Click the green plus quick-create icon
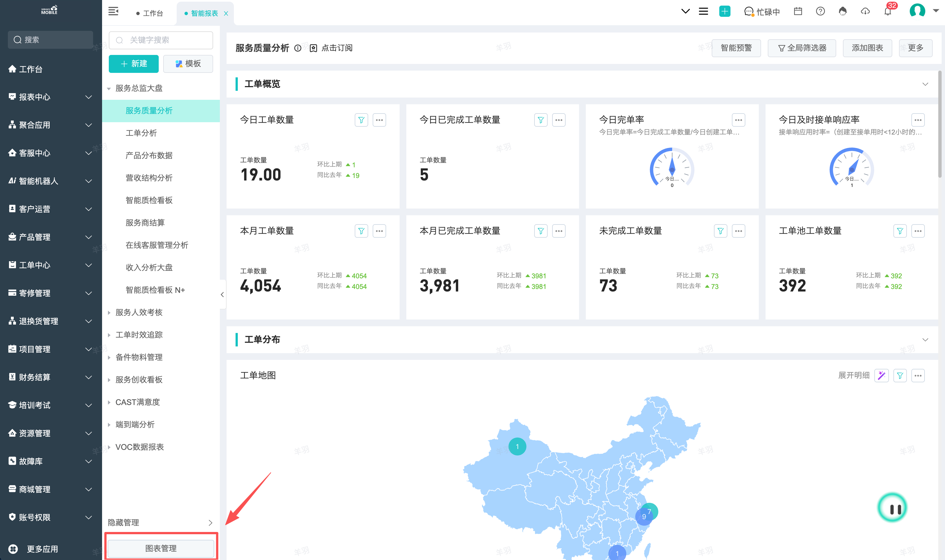 [x=725, y=11]
